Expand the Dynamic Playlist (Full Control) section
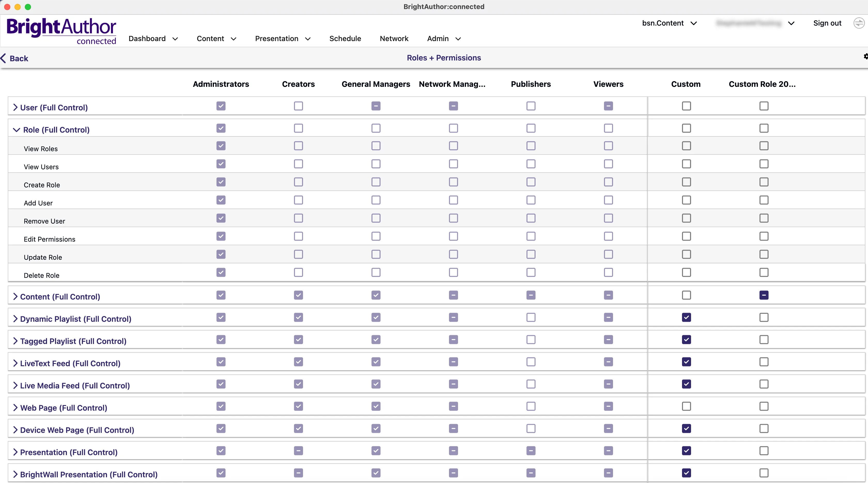This screenshot has width=868, height=483. [15, 319]
